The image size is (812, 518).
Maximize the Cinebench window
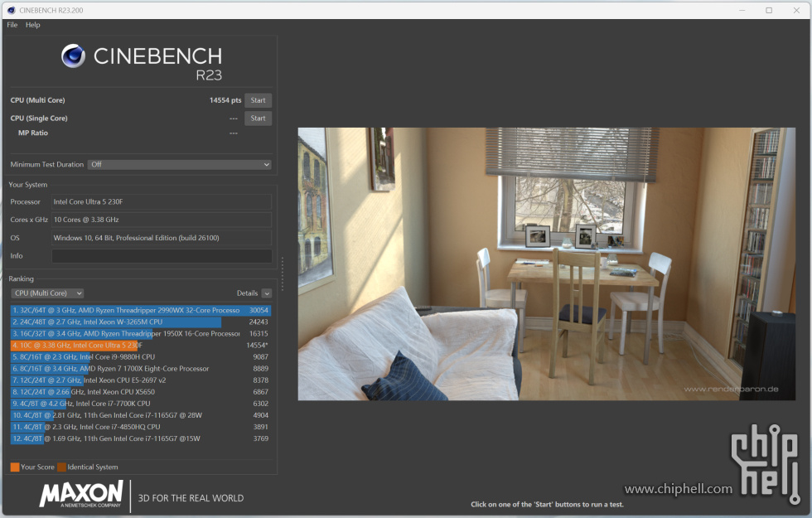(769, 10)
